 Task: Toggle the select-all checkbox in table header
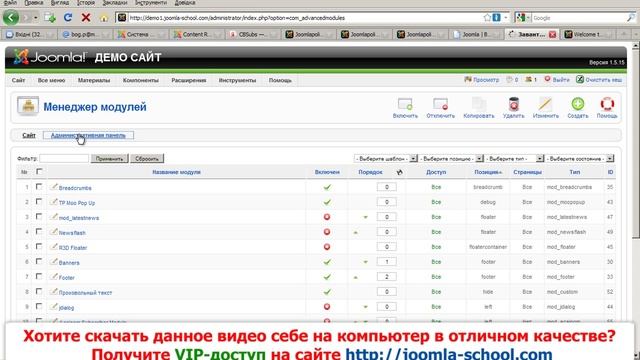(x=39, y=171)
